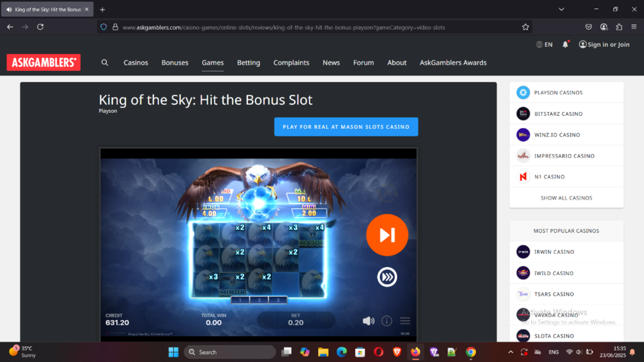
Task: Open the slot game hamburger menu
Action: pyautogui.click(x=405, y=321)
